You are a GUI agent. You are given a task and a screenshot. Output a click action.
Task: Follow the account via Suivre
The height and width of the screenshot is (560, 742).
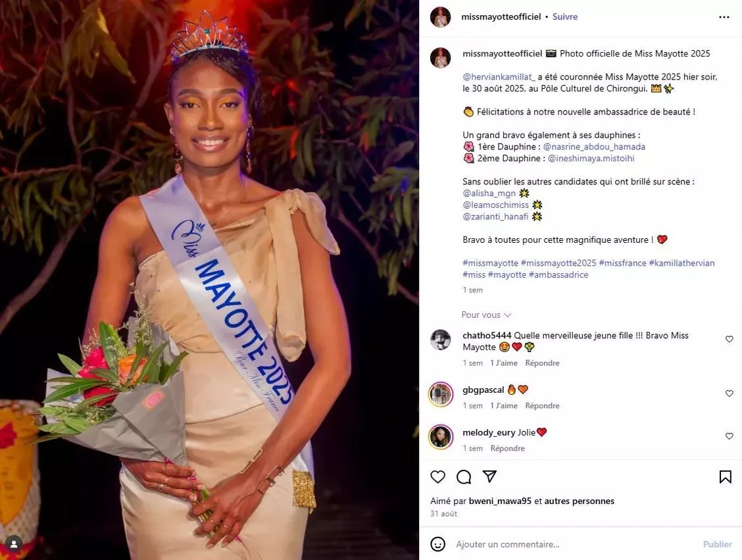(565, 16)
